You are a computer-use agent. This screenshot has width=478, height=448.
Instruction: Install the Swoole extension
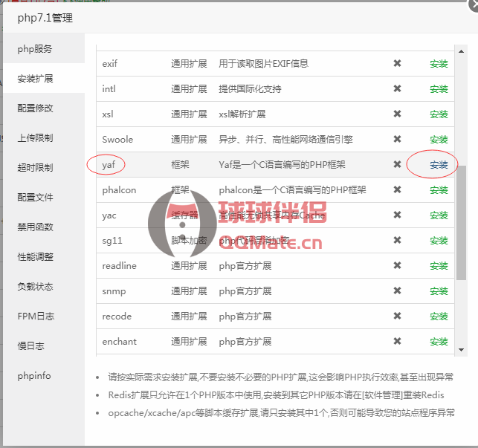[x=439, y=140]
